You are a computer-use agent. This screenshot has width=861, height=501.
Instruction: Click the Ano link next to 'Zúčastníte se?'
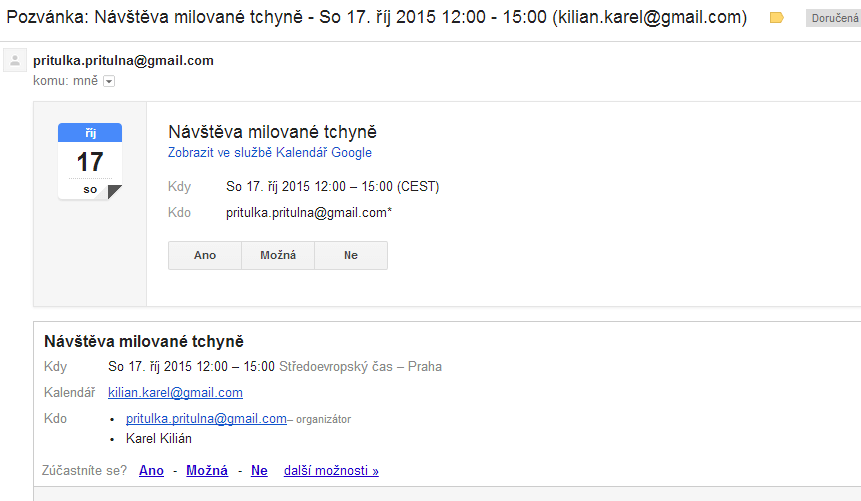[151, 471]
